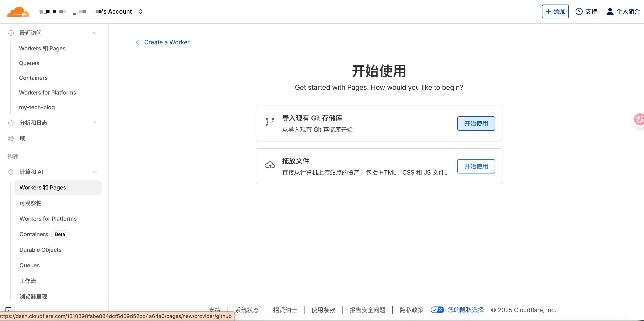Click the Git branch icon

270,122
